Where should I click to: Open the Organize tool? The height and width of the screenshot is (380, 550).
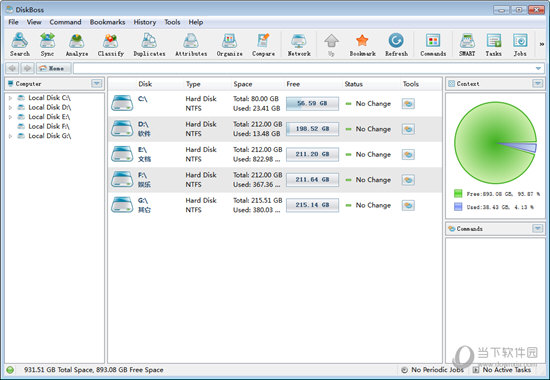(229, 45)
